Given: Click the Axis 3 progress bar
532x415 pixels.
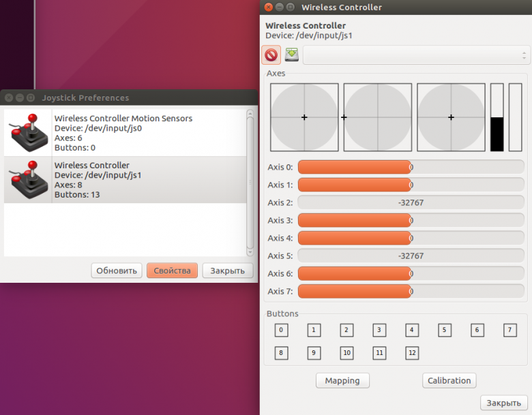Looking at the screenshot, I should click(411, 220).
